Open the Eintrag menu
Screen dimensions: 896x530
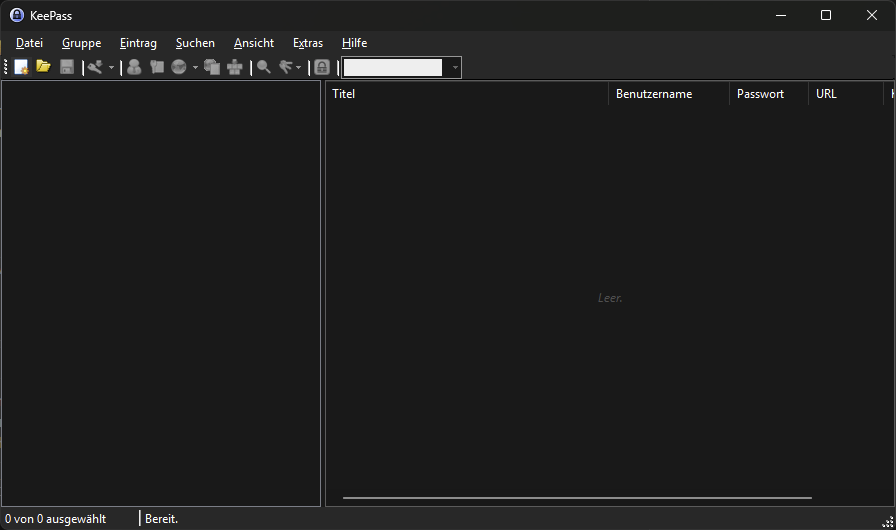(138, 43)
